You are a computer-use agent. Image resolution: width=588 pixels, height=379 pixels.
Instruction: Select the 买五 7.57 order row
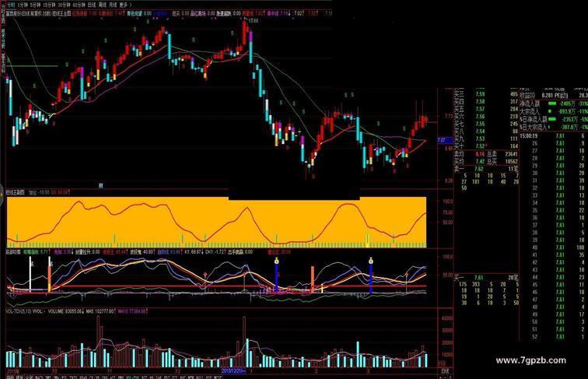tap(486, 109)
